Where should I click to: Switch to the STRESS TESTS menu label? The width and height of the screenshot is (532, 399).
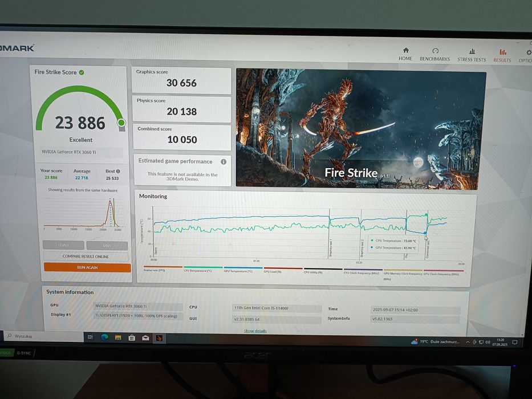click(472, 59)
